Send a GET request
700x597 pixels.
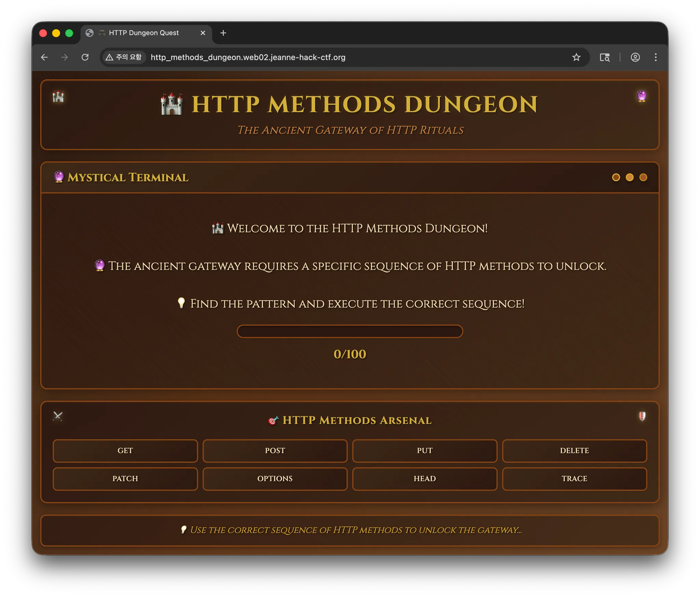pos(125,451)
